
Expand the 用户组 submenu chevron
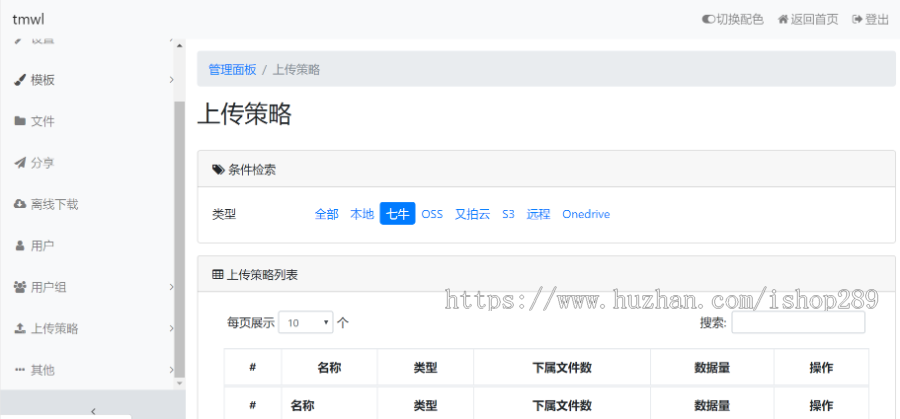coord(171,287)
